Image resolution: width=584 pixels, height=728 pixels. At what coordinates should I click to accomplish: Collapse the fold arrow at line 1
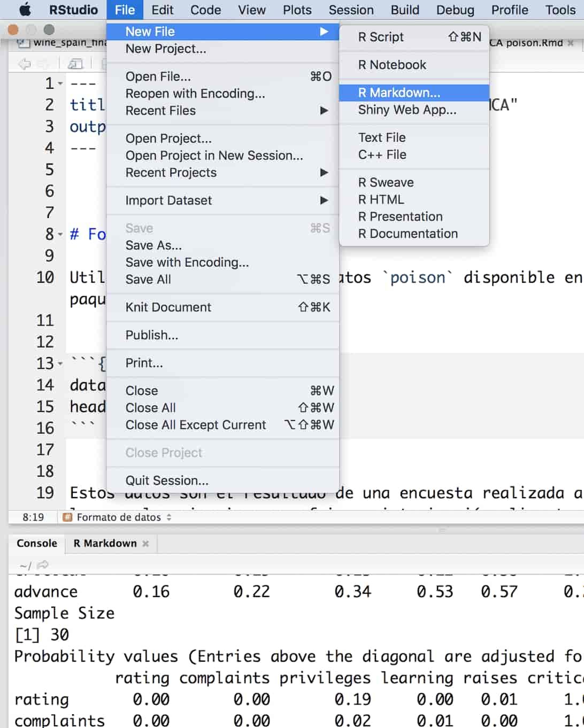coord(60,84)
